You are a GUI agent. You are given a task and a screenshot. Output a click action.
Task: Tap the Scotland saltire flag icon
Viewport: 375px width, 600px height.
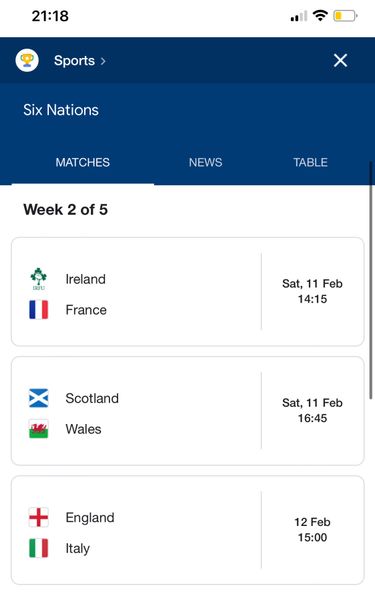(39, 398)
